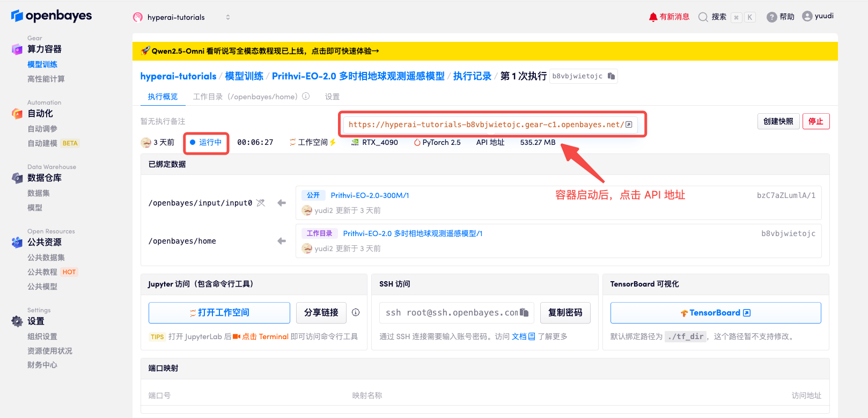Click the search magnifier icon
The image size is (868, 418).
point(703,17)
